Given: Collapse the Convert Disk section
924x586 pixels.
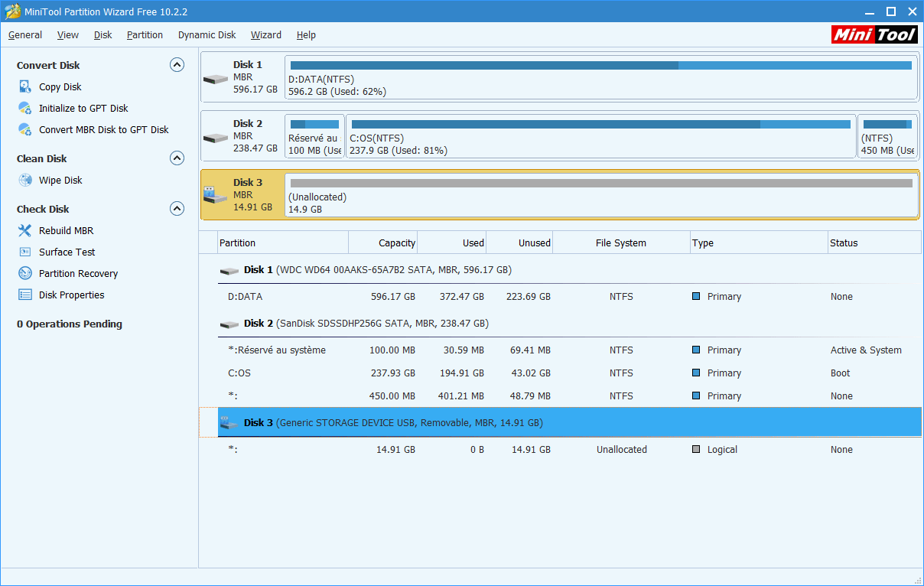Looking at the screenshot, I should pyautogui.click(x=177, y=65).
